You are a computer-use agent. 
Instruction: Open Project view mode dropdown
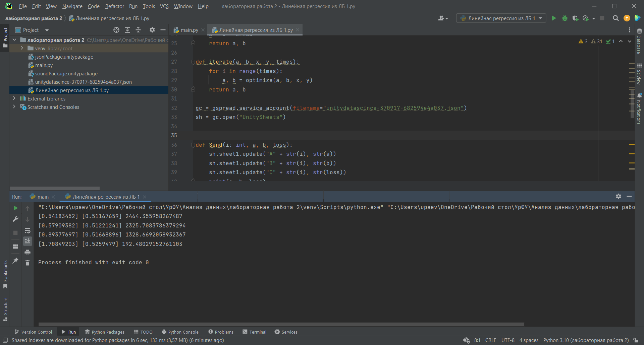click(47, 30)
